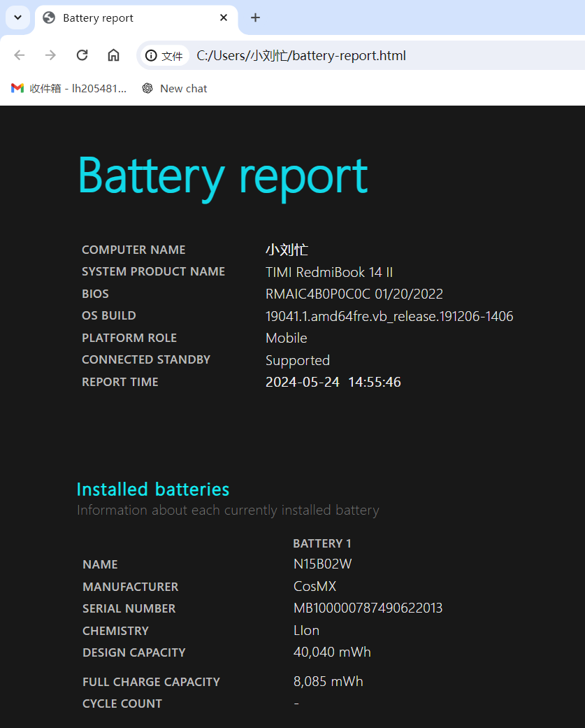Select the DESIGN CAPACITY label

coord(134,652)
